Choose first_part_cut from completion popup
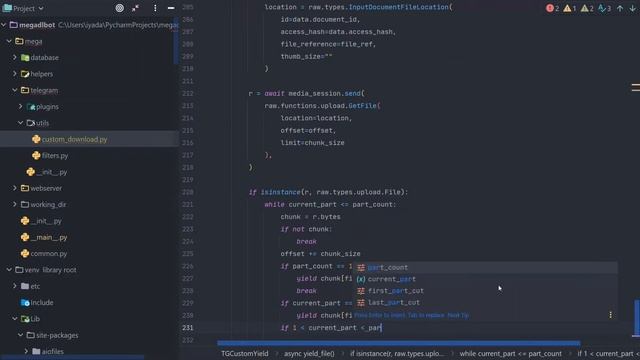The width and height of the screenshot is (640, 360). [x=486, y=291]
